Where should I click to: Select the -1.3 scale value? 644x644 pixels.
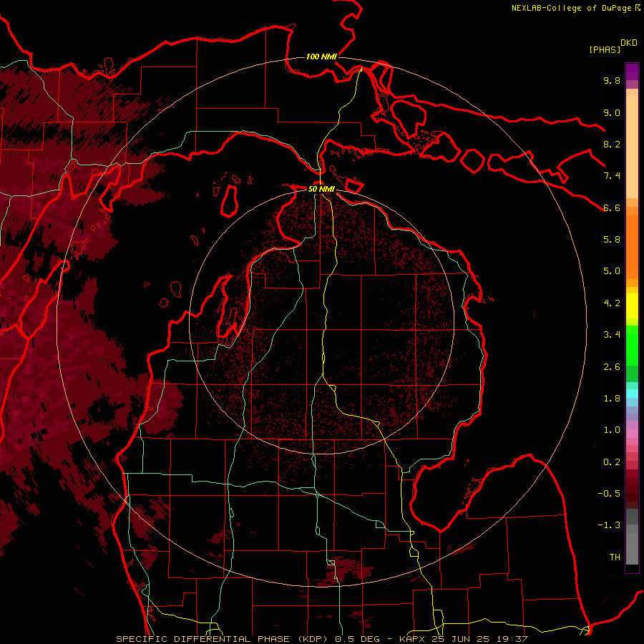click(x=609, y=525)
